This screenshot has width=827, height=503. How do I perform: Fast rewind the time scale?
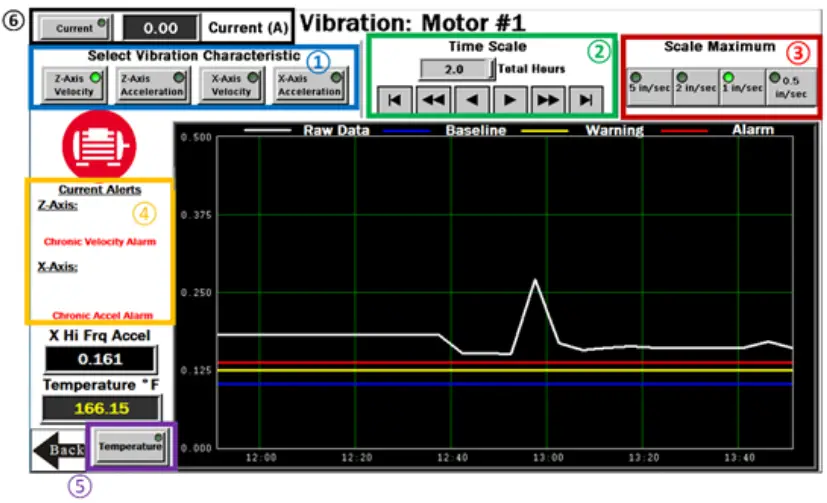[434, 100]
